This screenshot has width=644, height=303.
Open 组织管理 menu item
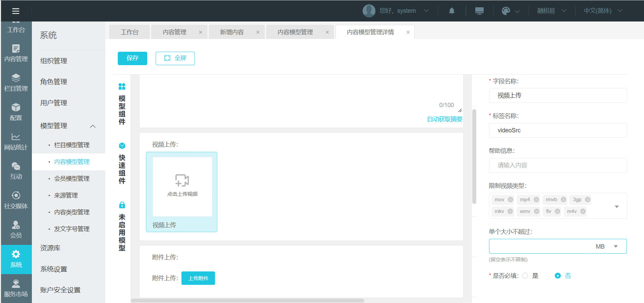(54, 61)
